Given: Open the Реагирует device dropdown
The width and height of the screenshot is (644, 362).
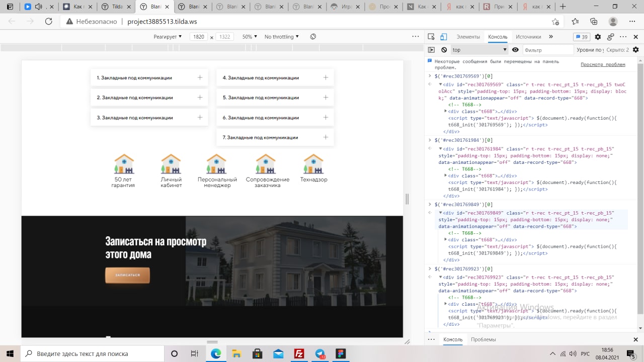Looking at the screenshot, I should [168, 37].
